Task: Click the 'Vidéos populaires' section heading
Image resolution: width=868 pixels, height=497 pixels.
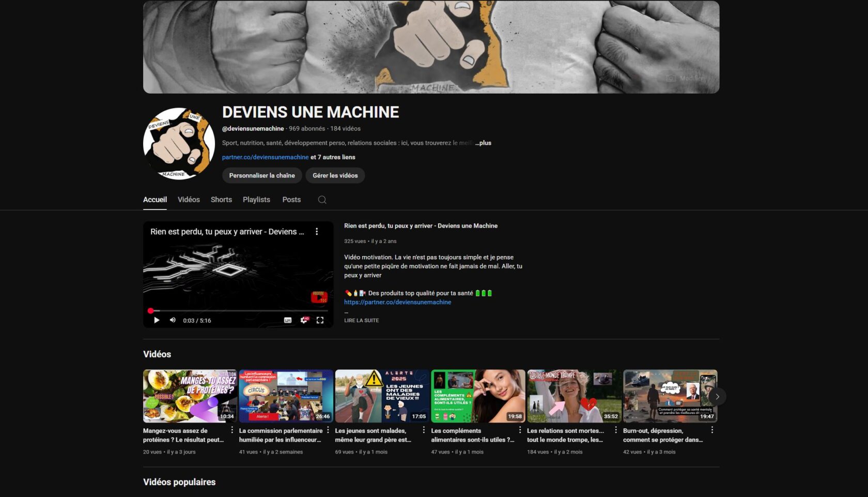Action: (x=179, y=482)
